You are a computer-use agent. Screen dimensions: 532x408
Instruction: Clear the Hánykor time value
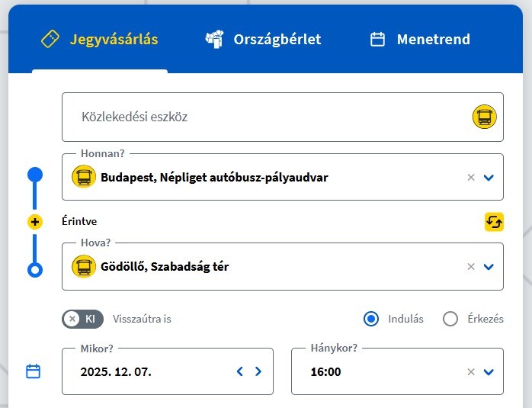click(471, 371)
